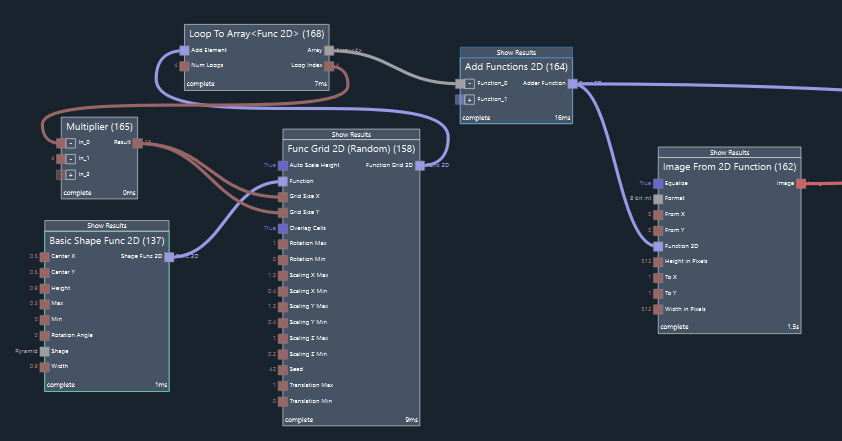
Task: Click the Loop Index output port
Action: 329,66
